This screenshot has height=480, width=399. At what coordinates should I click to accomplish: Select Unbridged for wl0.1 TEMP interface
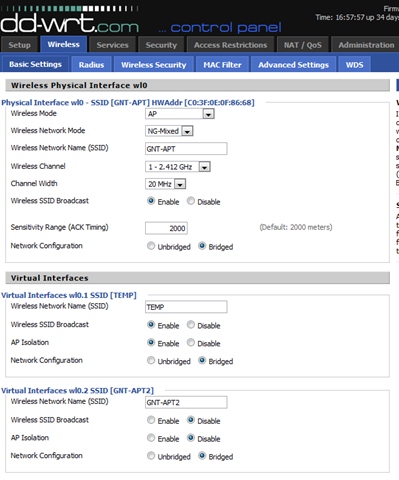(x=151, y=361)
